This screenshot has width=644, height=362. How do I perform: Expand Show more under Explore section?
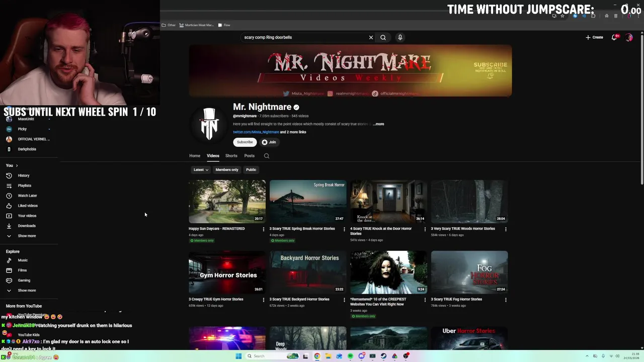pos(27,291)
